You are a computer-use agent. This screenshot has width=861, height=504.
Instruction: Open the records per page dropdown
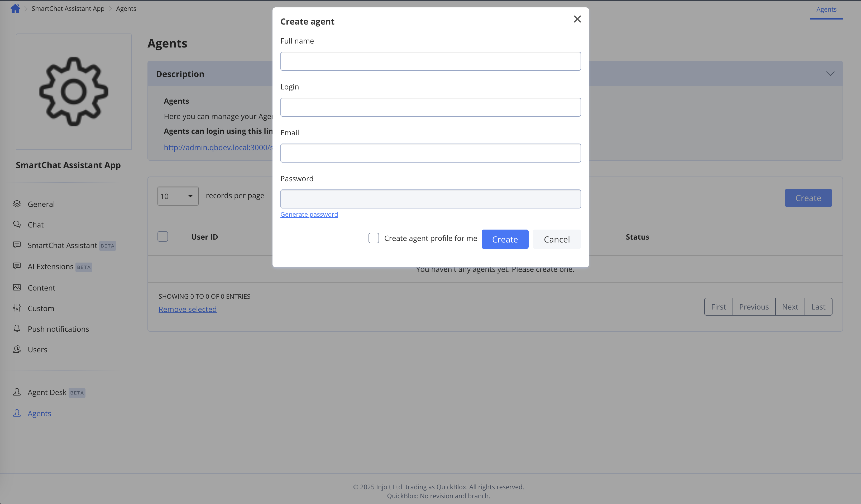[x=178, y=196]
